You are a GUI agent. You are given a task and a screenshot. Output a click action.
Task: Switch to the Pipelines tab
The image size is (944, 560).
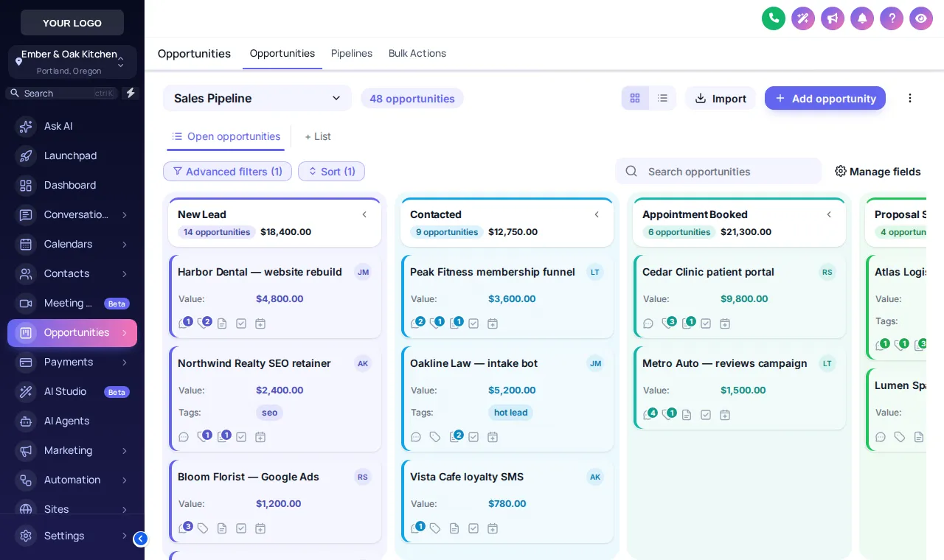[x=352, y=53]
